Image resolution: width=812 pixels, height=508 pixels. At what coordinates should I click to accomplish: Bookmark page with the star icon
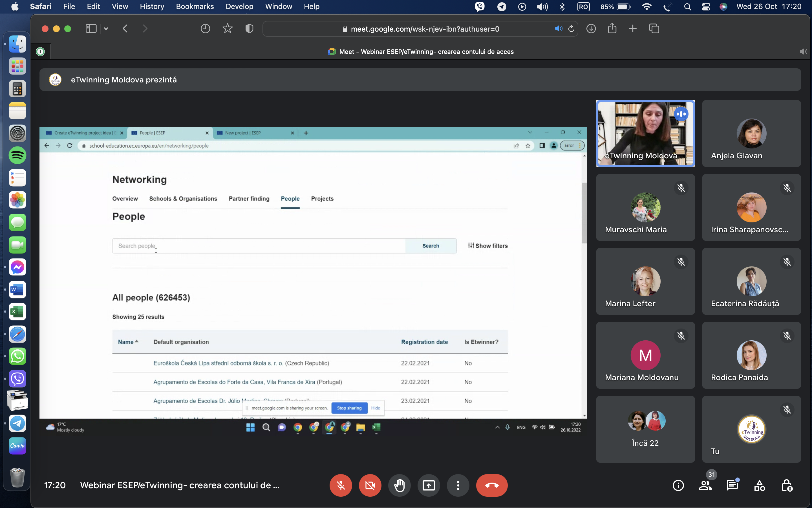coord(228,29)
